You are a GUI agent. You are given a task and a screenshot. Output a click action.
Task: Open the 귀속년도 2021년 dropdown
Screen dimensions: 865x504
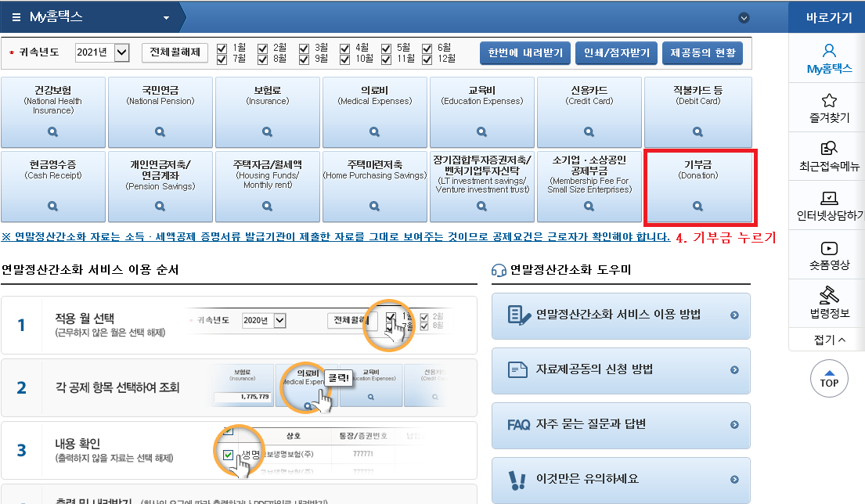click(x=102, y=52)
